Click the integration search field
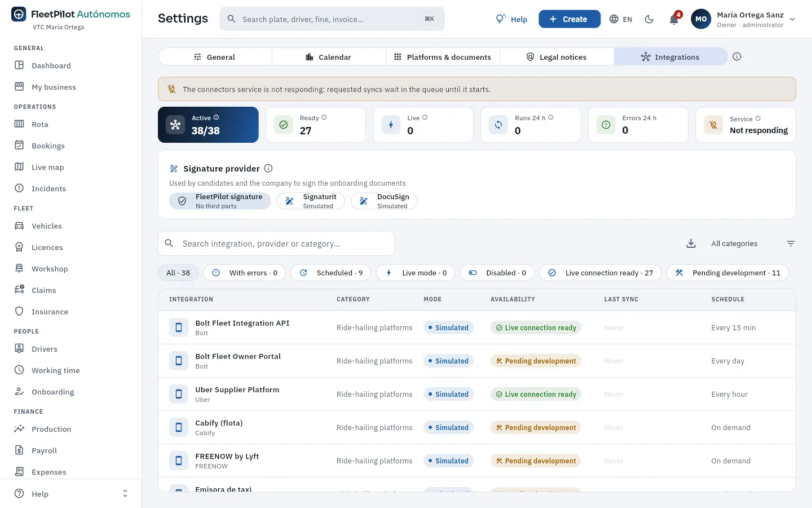The image size is (812, 508). (x=276, y=243)
